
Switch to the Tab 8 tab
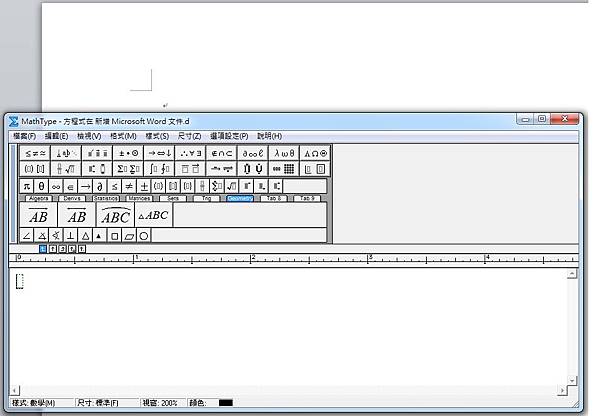coord(274,198)
